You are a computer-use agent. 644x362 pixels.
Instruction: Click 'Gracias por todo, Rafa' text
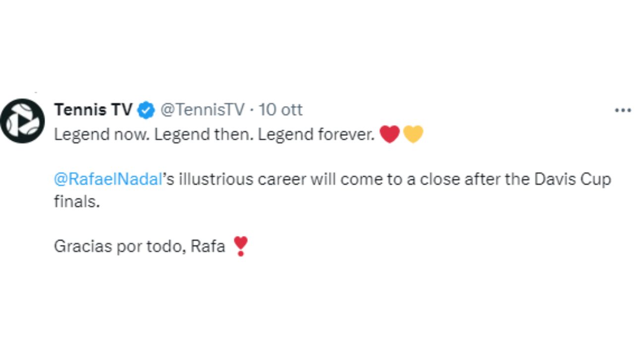(x=140, y=246)
